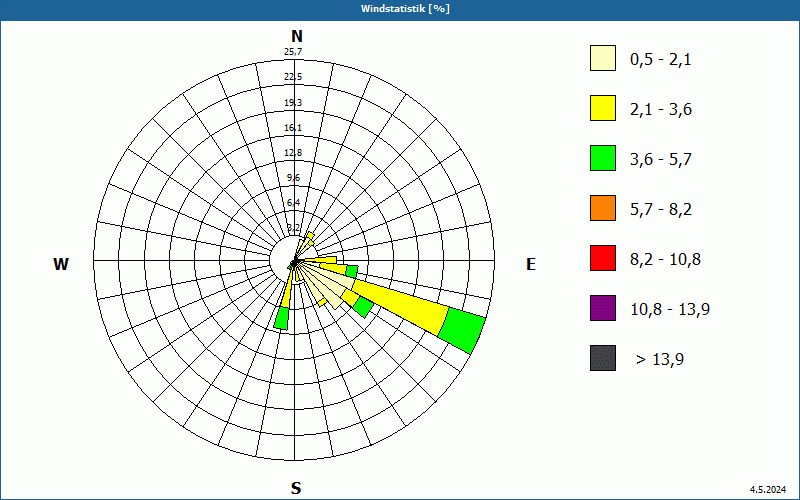Viewport: 800px width, 500px height.
Task: Click the purple 10,8 - 13,9 legend swatch
Action: pos(603,308)
